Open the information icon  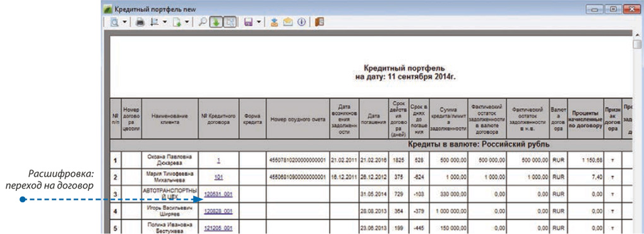302,22
